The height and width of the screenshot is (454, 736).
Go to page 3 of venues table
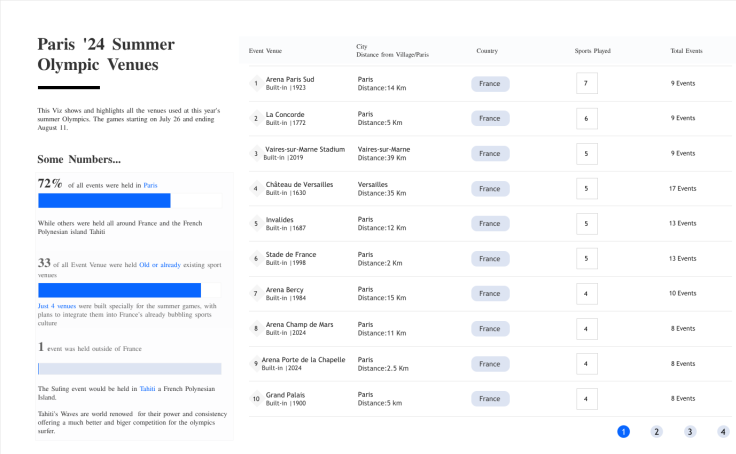click(x=690, y=431)
